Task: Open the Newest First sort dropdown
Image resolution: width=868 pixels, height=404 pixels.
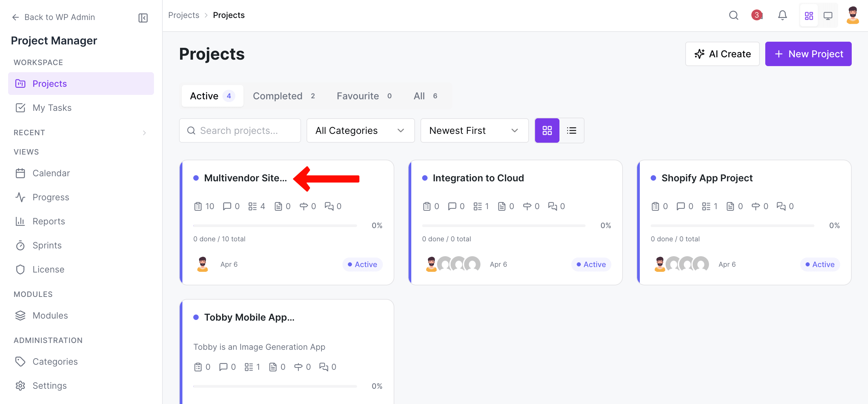Action: (474, 130)
